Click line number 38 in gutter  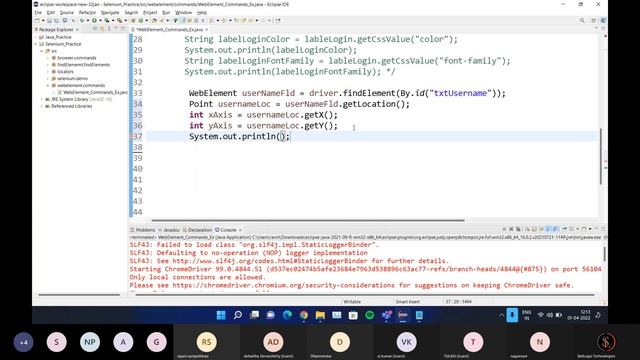click(x=138, y=147)
